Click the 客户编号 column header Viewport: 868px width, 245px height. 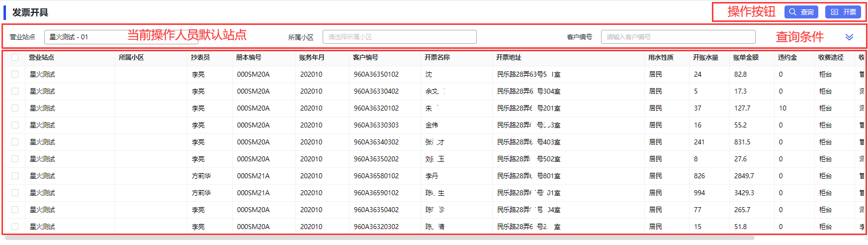(x=365, y=57)
